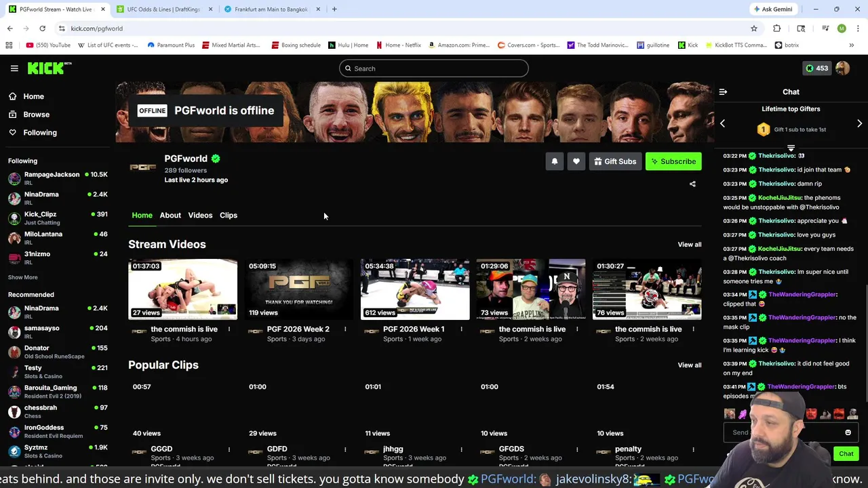Open Browse in Kick sidebar
This screenshot has width=868, height=488.
pyautogui.click(x=36, y=115)
